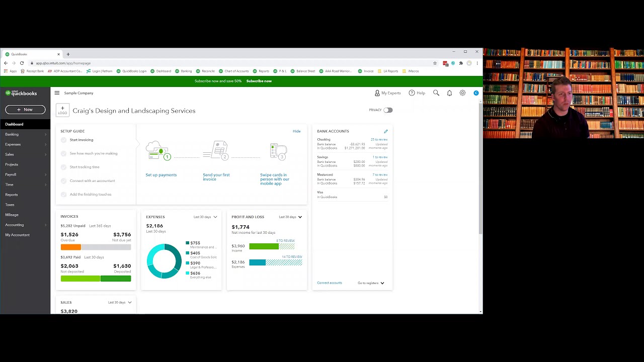
Task: Collapse the navigation with the hamburger icon
Action: (x=57, y=93)
